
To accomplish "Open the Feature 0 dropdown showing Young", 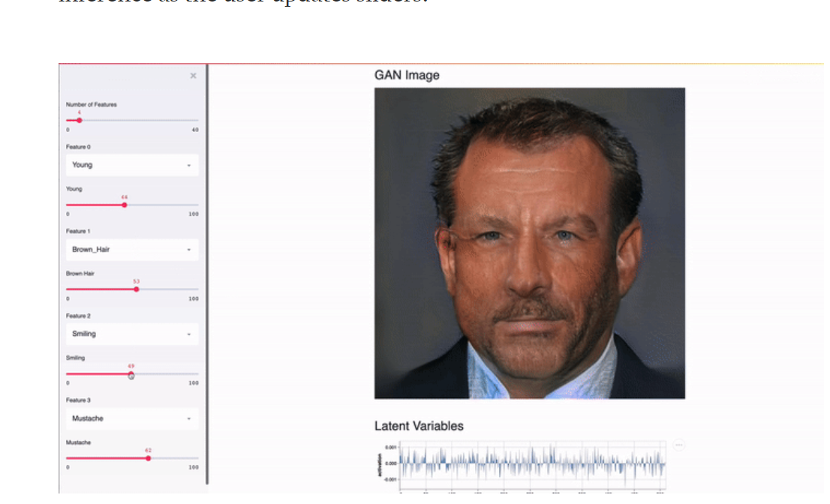I will [x=132, y=165].
